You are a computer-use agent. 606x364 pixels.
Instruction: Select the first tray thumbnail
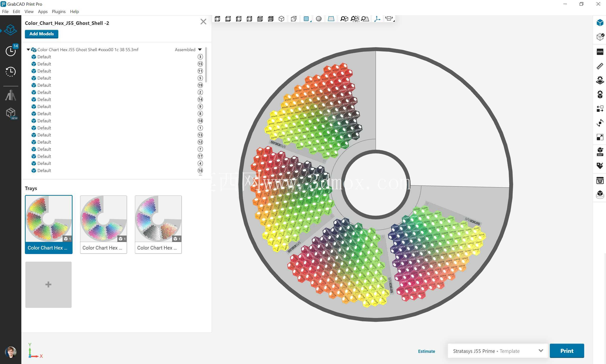tap(49, 224)
